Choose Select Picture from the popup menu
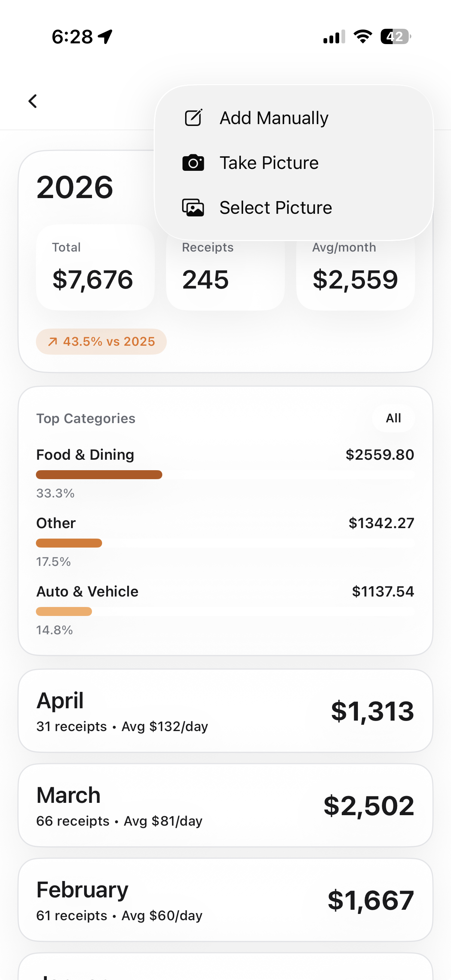The width and height of the screenshot is (451, 980). (x=276, y=208)
